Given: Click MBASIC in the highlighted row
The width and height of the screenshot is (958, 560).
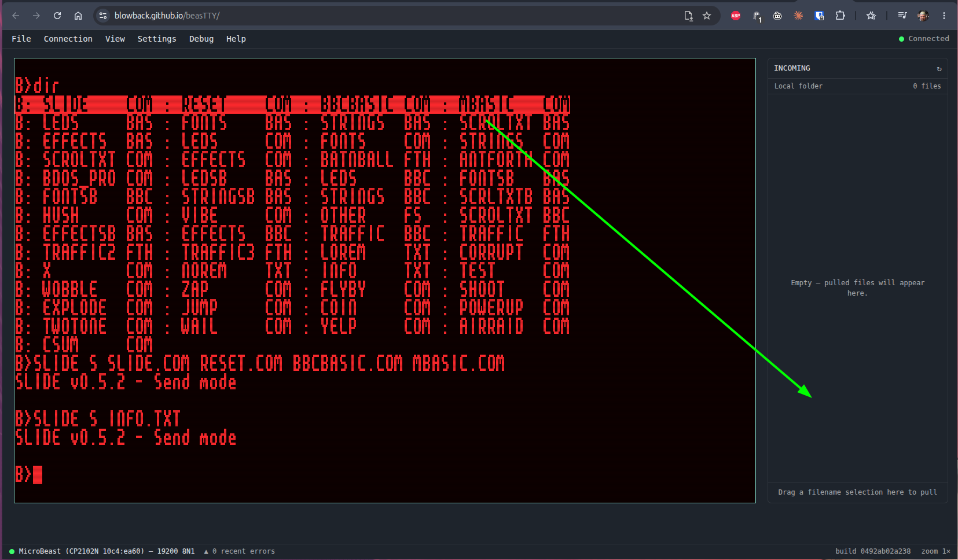Looking at the screenshot, I should pos(487,104).
